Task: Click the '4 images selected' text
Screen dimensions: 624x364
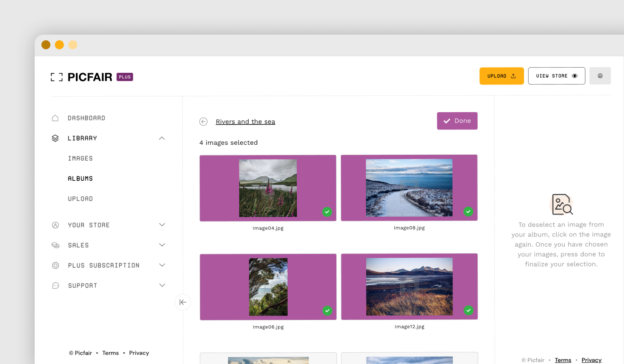Action: (228, 143)
